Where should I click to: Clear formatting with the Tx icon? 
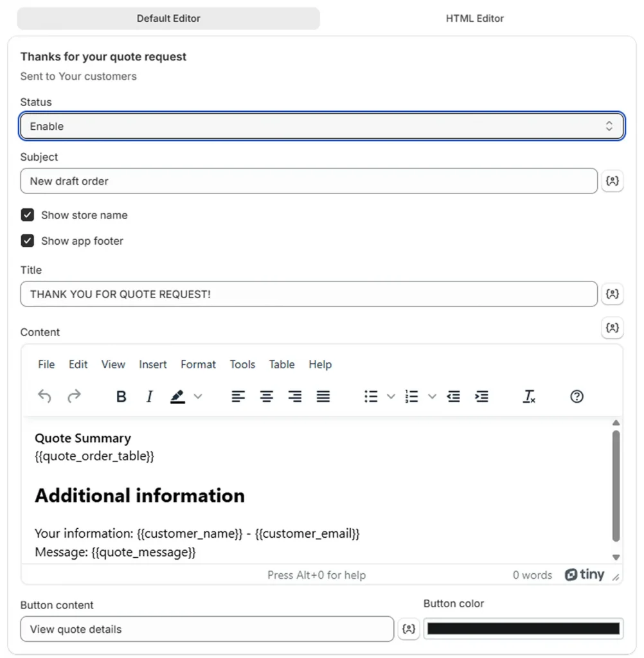point(529,396)
